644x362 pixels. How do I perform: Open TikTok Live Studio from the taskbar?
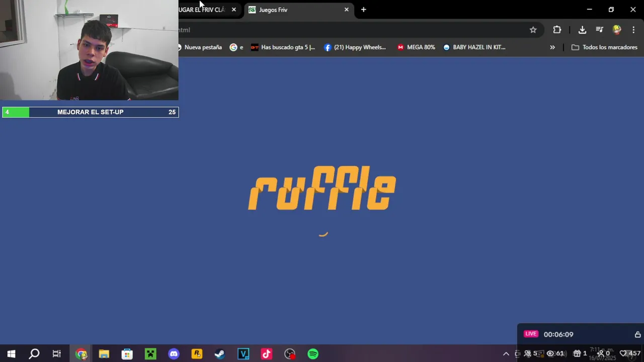(267, 354)
